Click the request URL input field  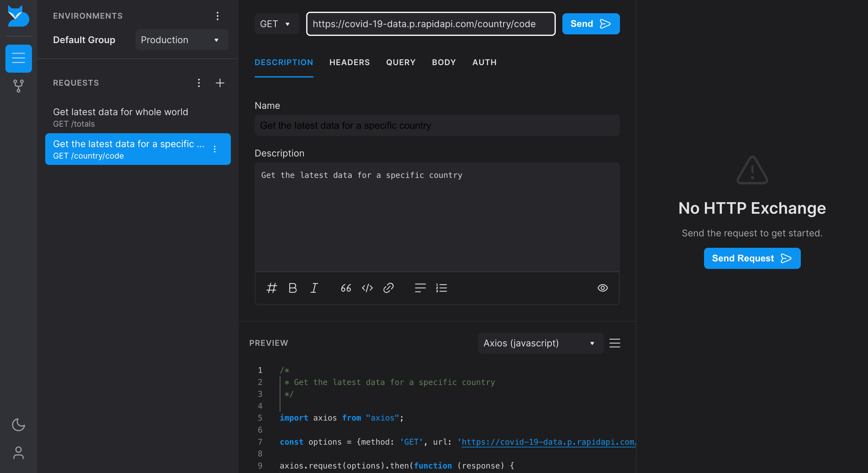431,24
